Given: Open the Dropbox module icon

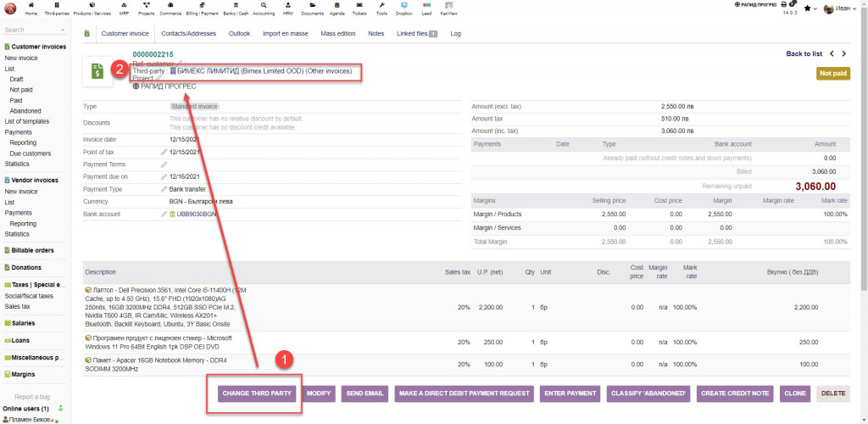Looking at the screenshot, I should coord(403,8).
